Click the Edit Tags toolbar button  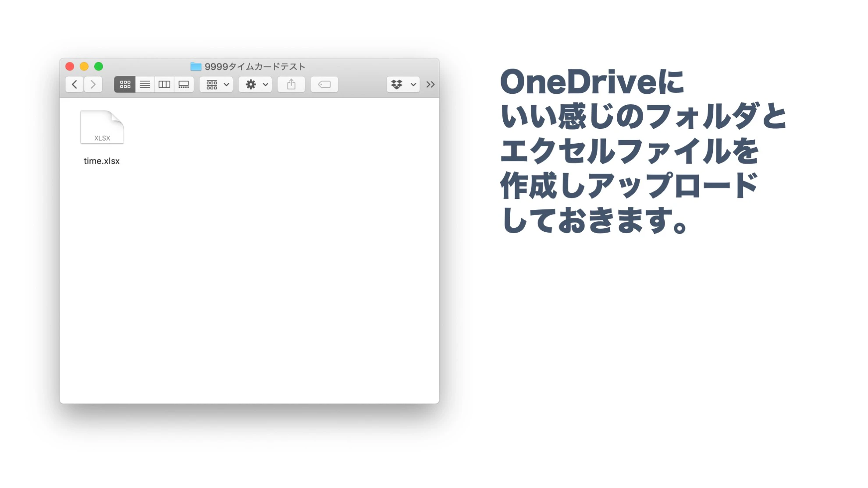324,85
